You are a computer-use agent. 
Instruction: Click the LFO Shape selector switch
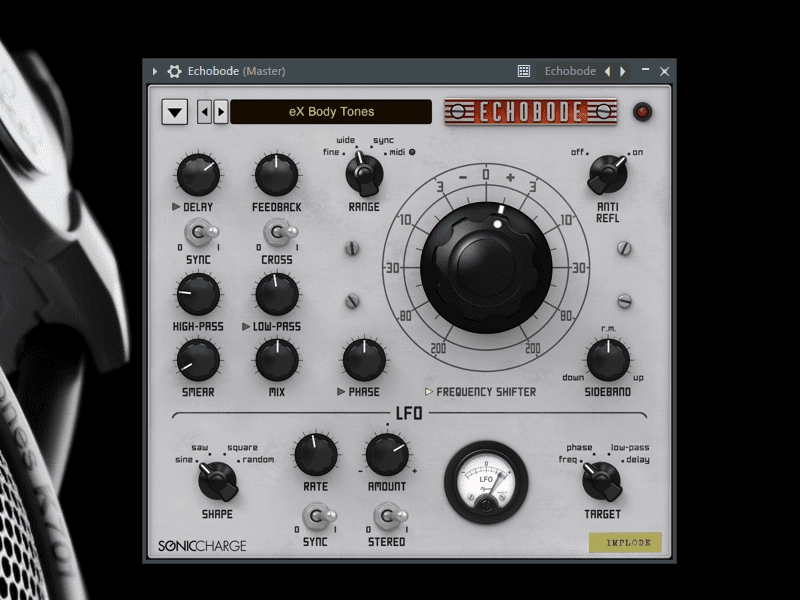(x=218, y=481)
